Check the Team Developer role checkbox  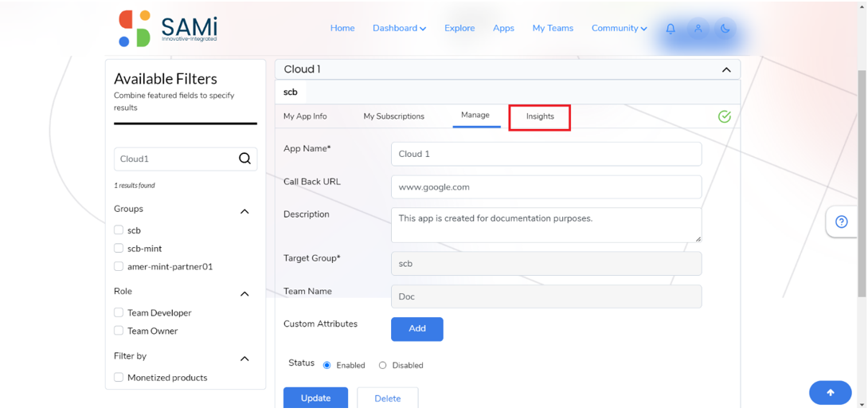click(x=119, y=312)
